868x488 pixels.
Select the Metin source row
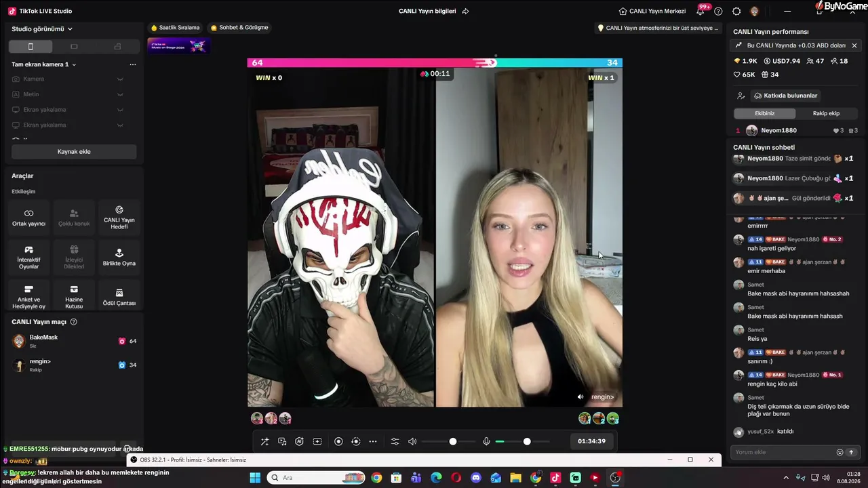point(68,94)
